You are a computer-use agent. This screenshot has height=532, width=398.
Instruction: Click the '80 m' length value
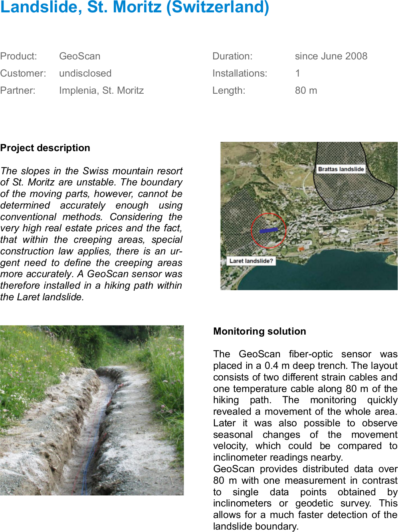pos(306,91)
